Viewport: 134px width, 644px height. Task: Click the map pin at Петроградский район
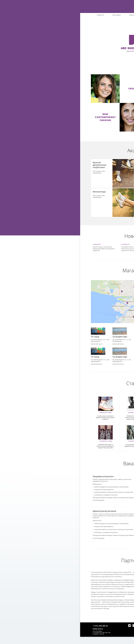coord(127,302)
